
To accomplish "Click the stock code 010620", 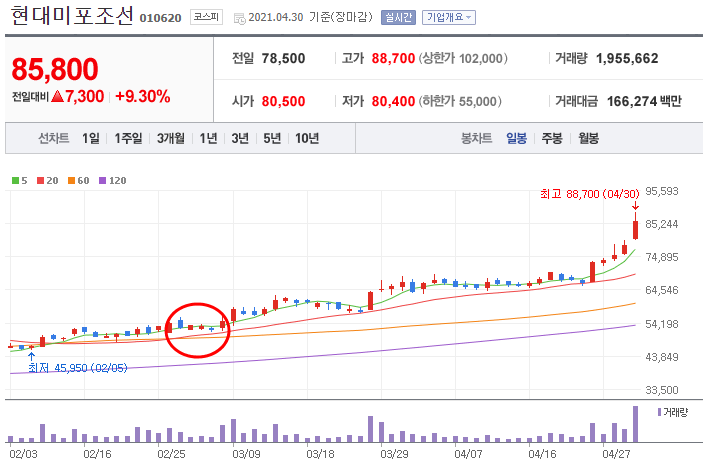I will pos(161,18).
